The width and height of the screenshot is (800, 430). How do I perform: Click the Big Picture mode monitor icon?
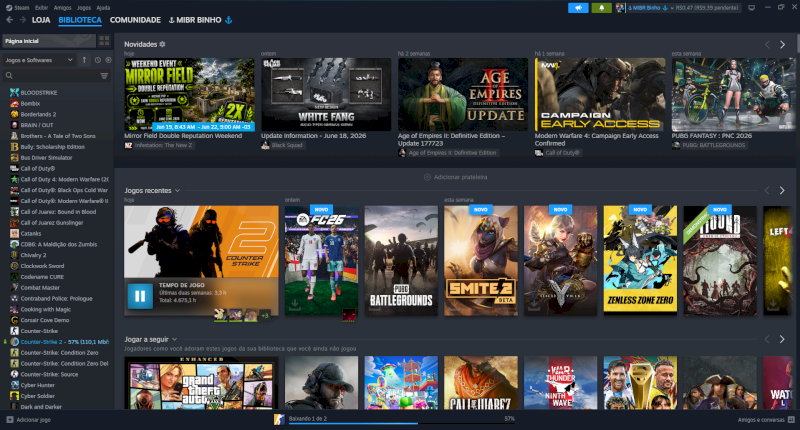[x=752, y=8]
